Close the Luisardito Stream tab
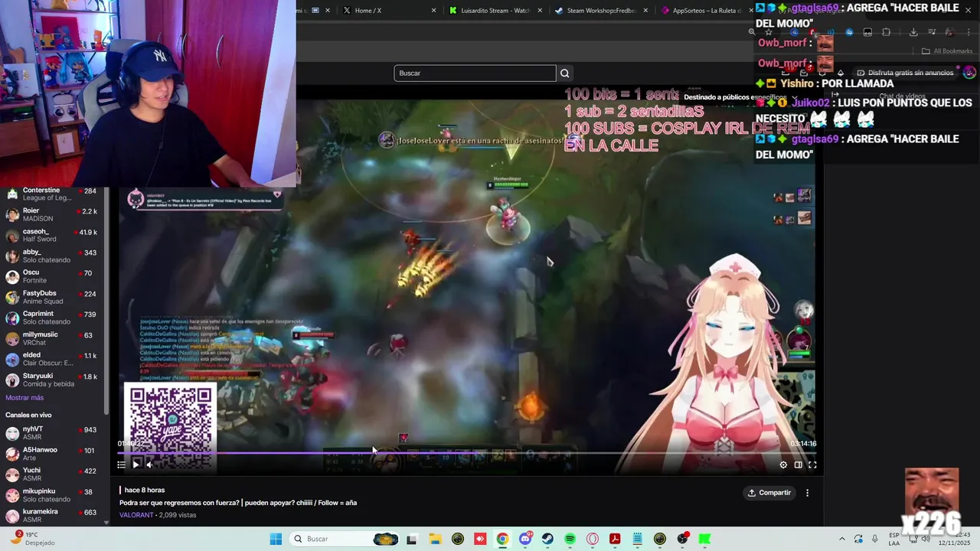Image resolution: width=980 pixels, height=551 pixels. [x=540, y=11]
